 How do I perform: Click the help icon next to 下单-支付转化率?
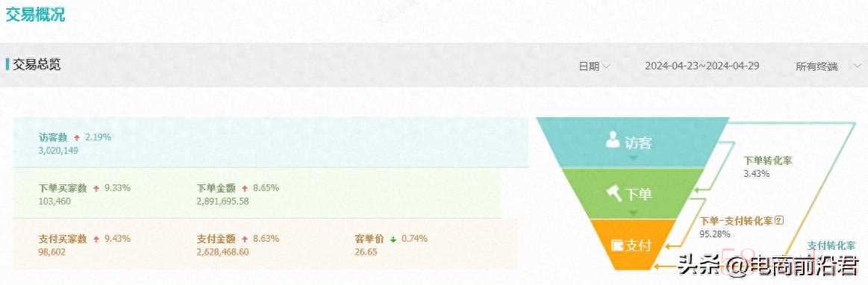pyautogui.click(x=781, y=220)
